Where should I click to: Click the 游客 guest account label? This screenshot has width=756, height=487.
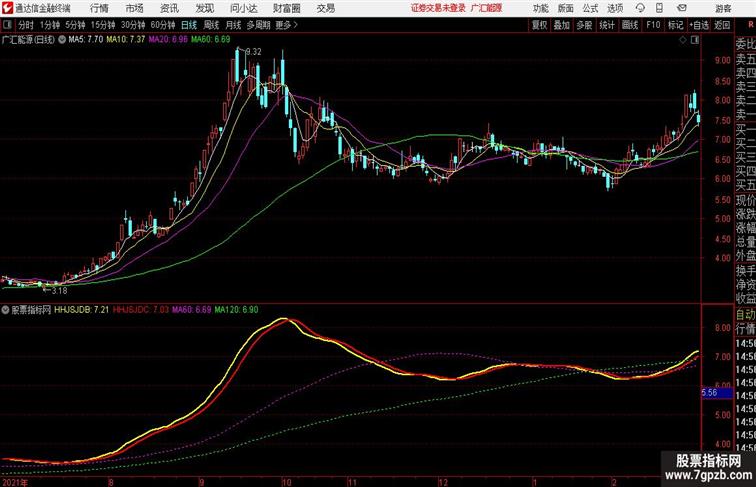723,8
